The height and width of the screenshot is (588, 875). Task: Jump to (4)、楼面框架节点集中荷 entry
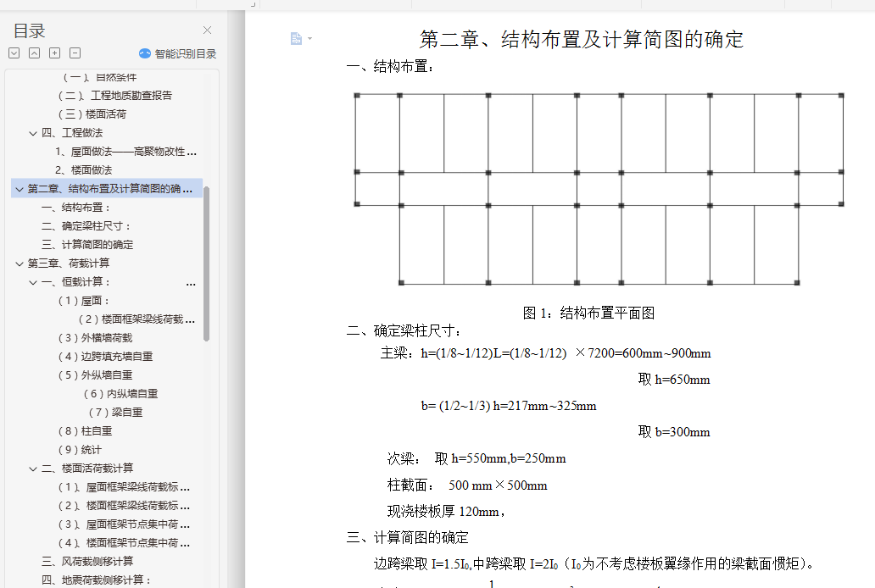pyautogui.click(x=124, y=543)
